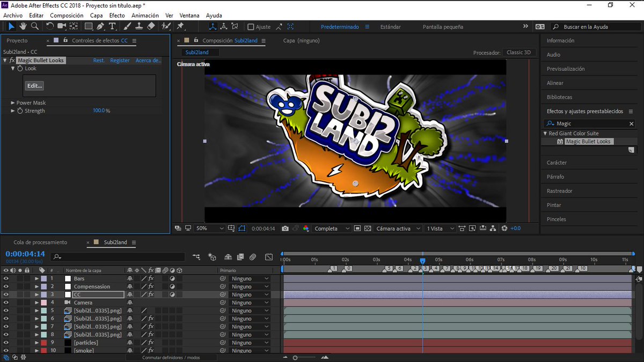Hide the [particles] layer eye icon
The height and width of the screenshot is (362, 644).
tap(6, 343)
